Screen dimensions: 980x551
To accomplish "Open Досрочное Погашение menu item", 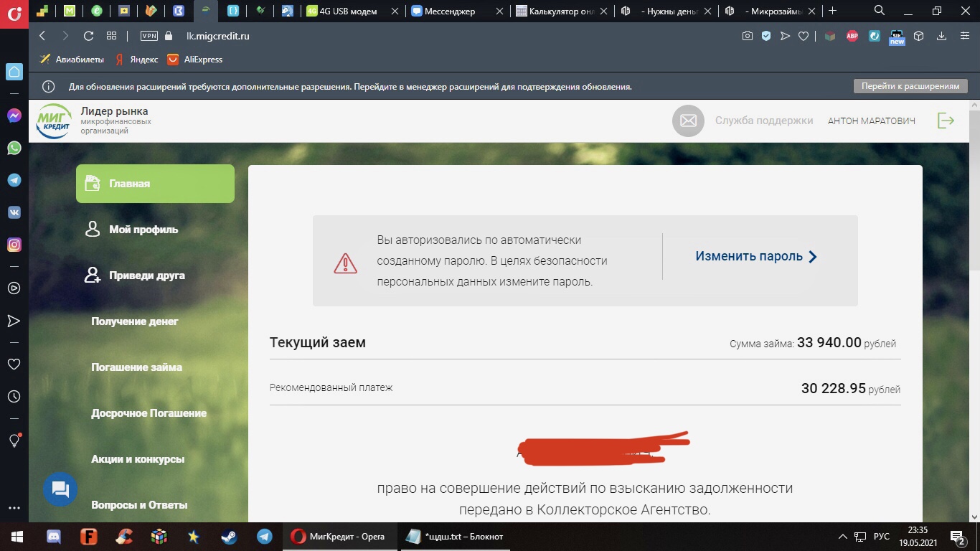I will point(149,413).
